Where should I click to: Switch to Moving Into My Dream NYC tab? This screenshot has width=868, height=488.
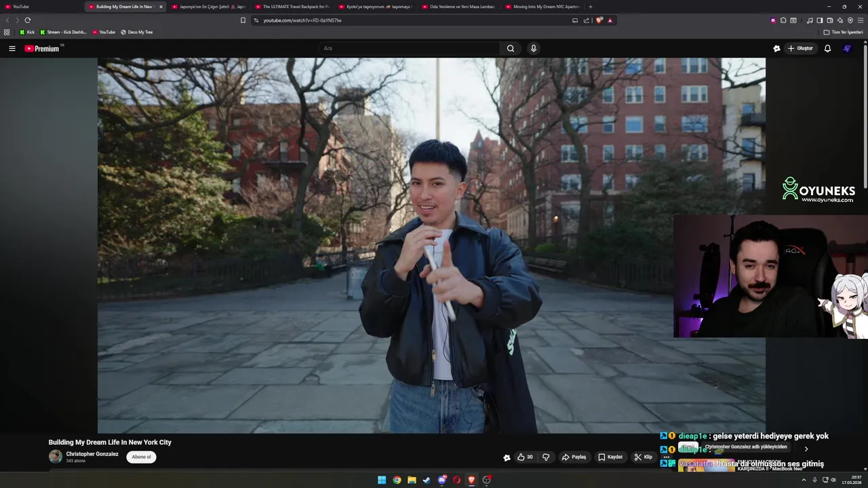pyautogui.click(x=542, y=7)
